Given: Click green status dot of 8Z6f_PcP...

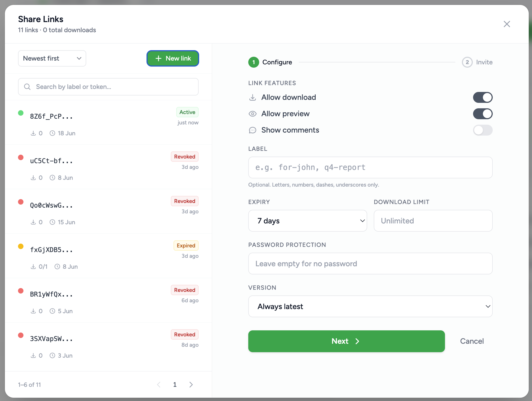Looking at the screenshot, I should coord(21,113).
